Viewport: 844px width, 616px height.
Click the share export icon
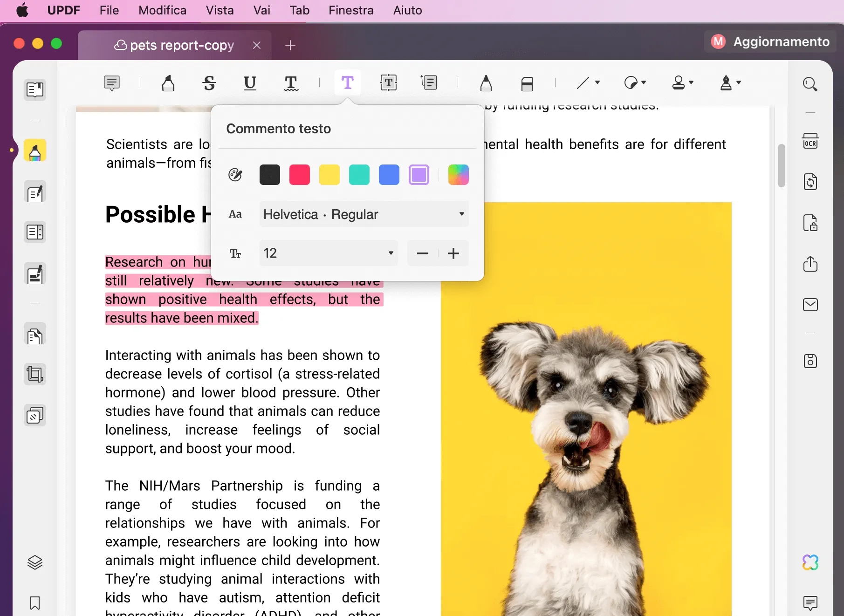810,263
